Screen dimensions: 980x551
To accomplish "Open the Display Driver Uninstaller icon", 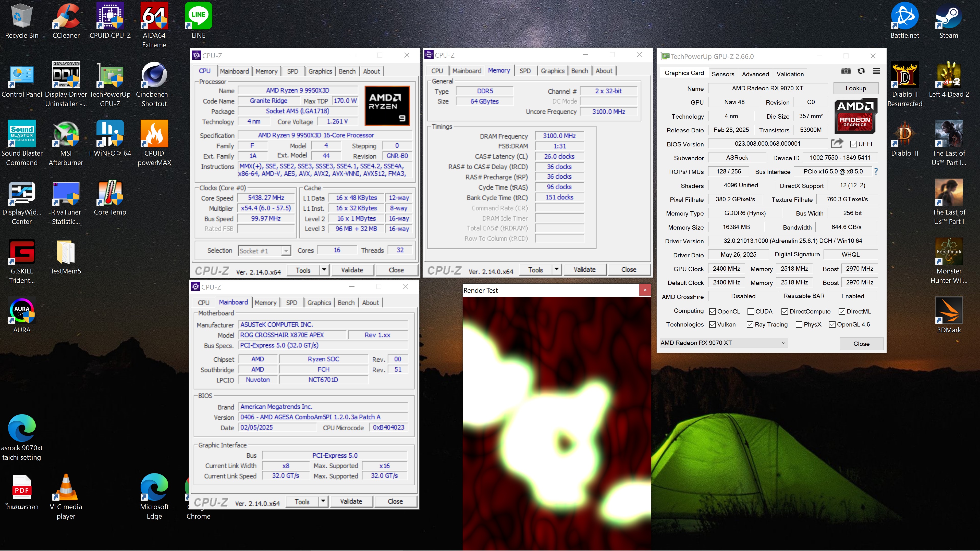I will tap(66, 84).
